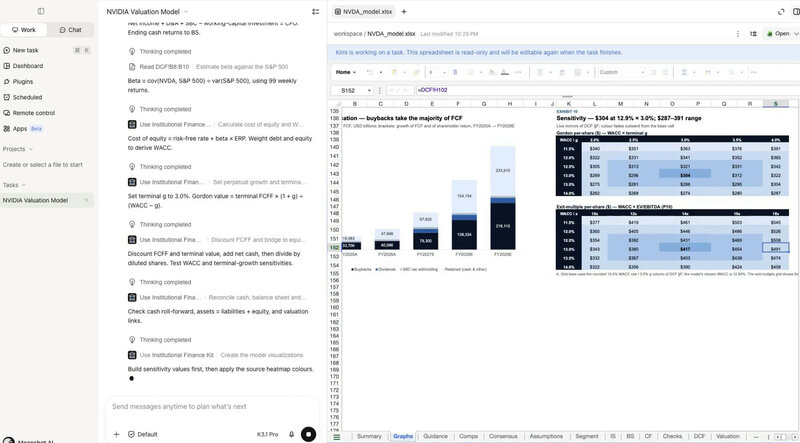Click the fill color bucket icon
The height and width of the screenshot is (443, 800).
tap(491, 72)
